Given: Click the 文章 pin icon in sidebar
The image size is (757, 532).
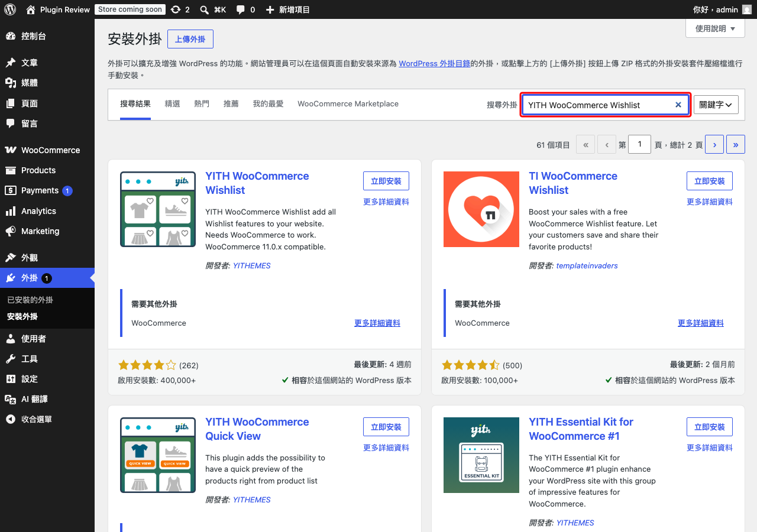Looking at the screenshot, I should pos(11,63).
